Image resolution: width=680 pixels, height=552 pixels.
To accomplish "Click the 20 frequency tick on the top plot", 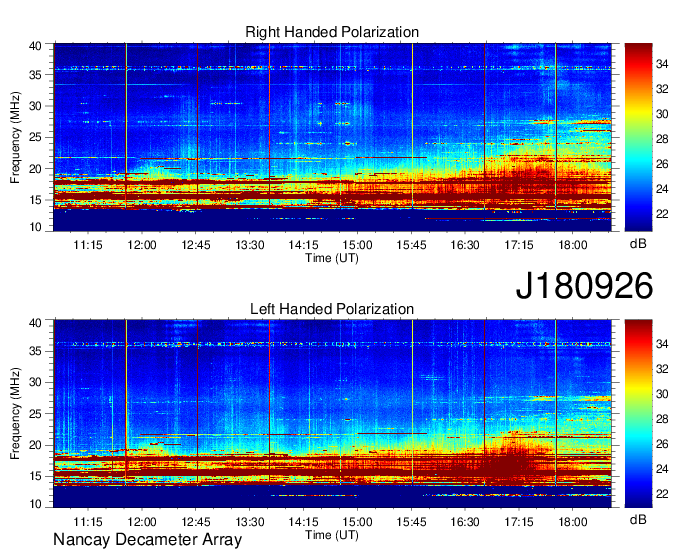I will (35, 169).
